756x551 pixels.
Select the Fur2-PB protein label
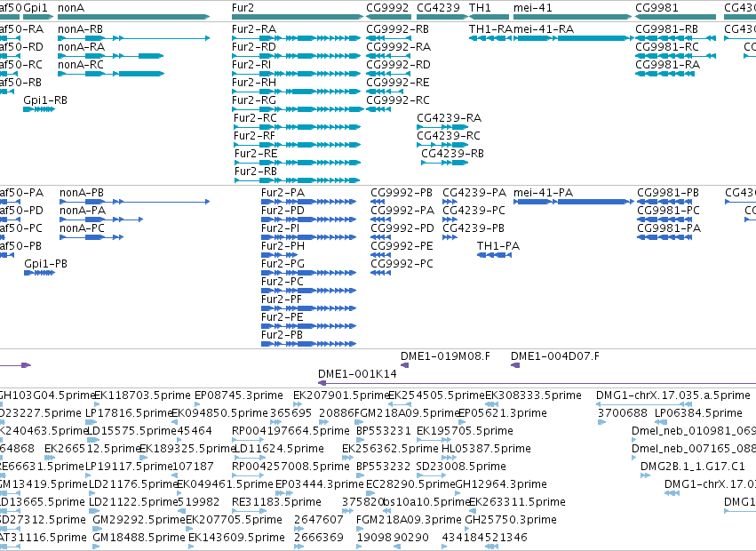[x=282, y=335]
